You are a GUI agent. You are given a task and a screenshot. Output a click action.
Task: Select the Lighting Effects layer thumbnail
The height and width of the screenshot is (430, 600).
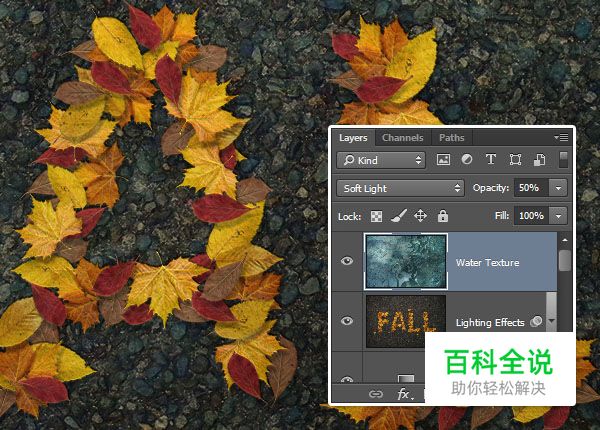click(406, 321)
